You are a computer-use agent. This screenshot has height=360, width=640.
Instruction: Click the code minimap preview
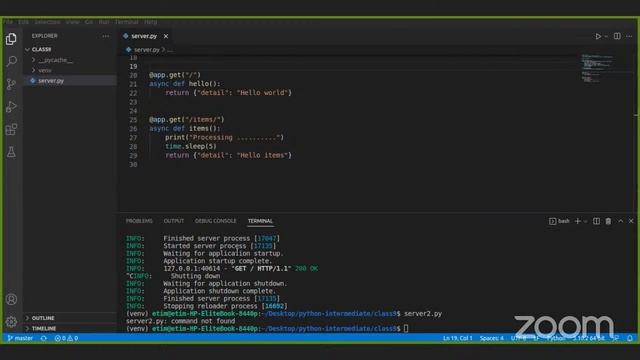click(597, 68)
